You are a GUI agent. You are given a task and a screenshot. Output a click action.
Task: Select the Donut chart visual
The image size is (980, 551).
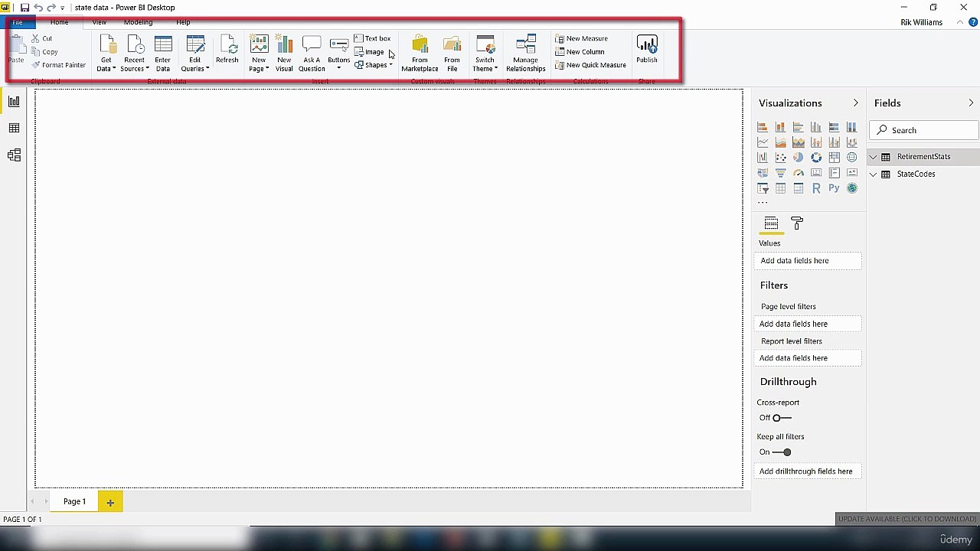tap(816, 158)
